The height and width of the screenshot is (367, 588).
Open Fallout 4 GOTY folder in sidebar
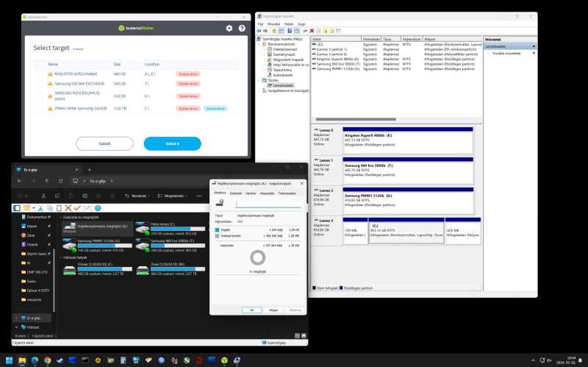[38, 291]
